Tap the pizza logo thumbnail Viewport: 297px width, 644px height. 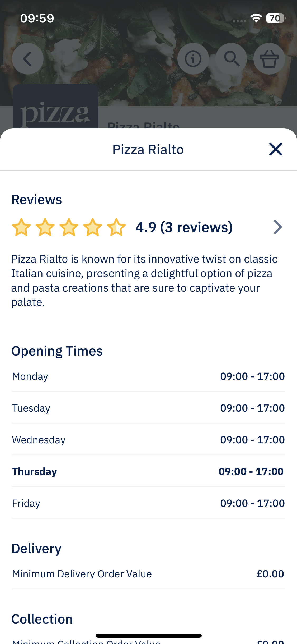pos(55,107)
